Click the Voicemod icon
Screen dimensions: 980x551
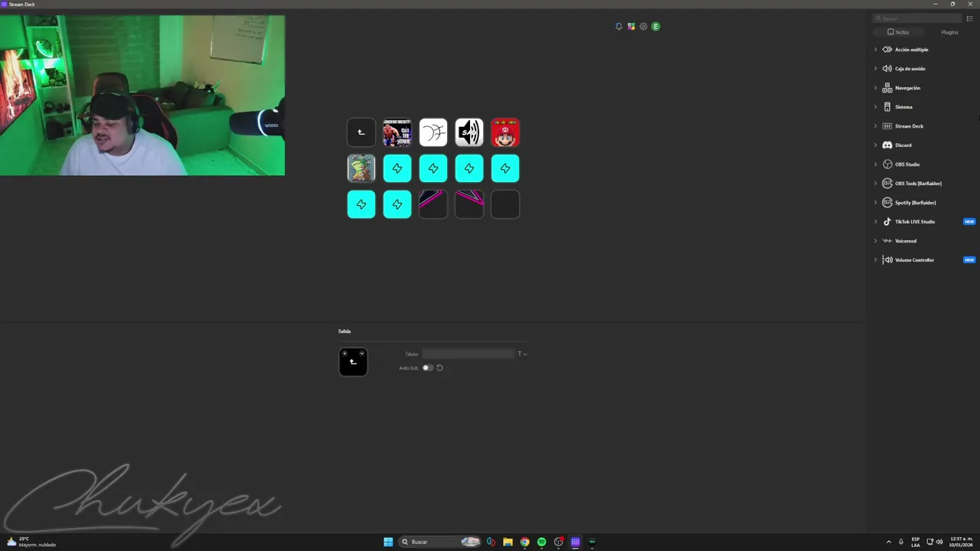coord(887,241)
